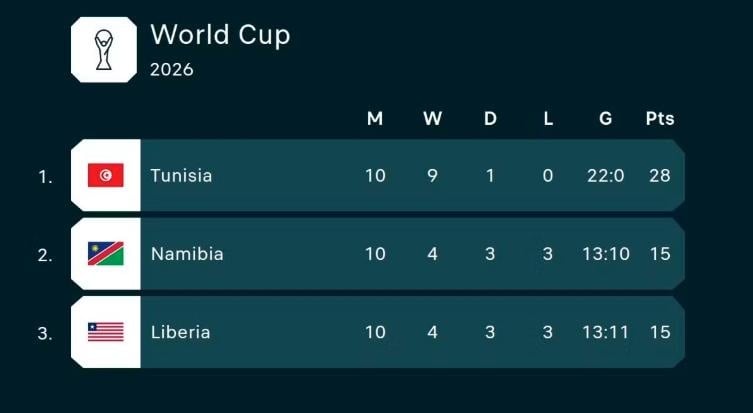Screen dimensions: 753x413
Task: Sort by the G goals column header
Action: pyautogui.click(x=605, y=118)
